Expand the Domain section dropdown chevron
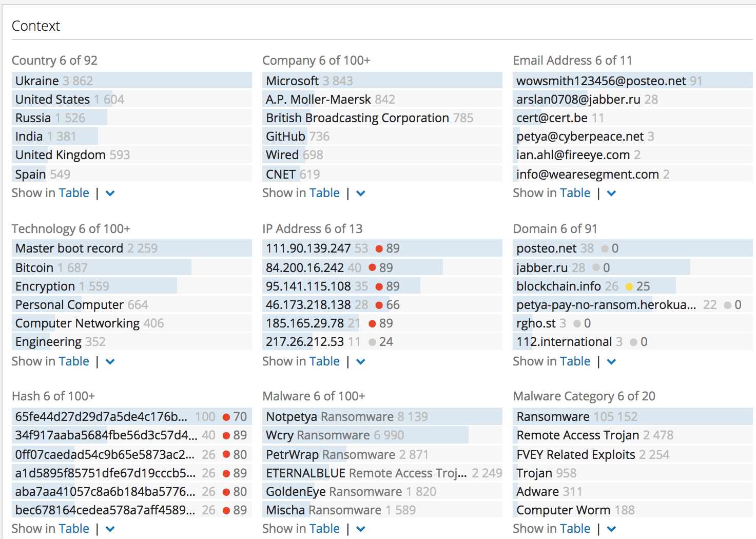 611,362
